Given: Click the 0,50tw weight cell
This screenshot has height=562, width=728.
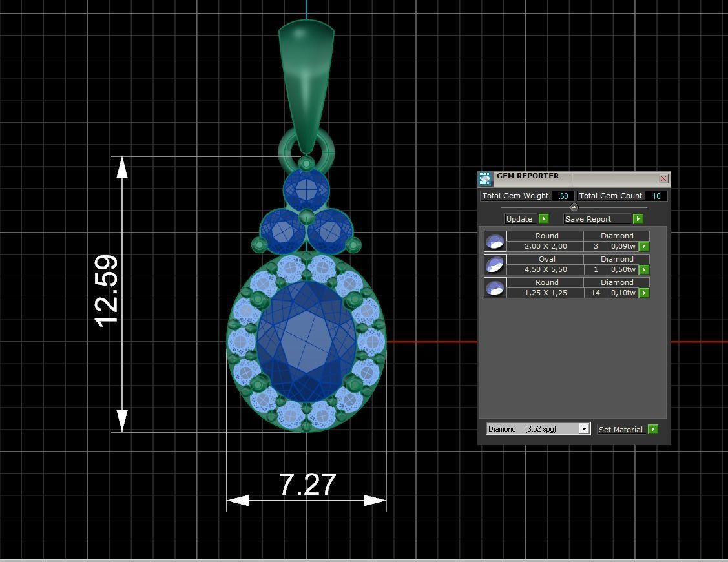Looking at the screenshot, I should 623,269.
